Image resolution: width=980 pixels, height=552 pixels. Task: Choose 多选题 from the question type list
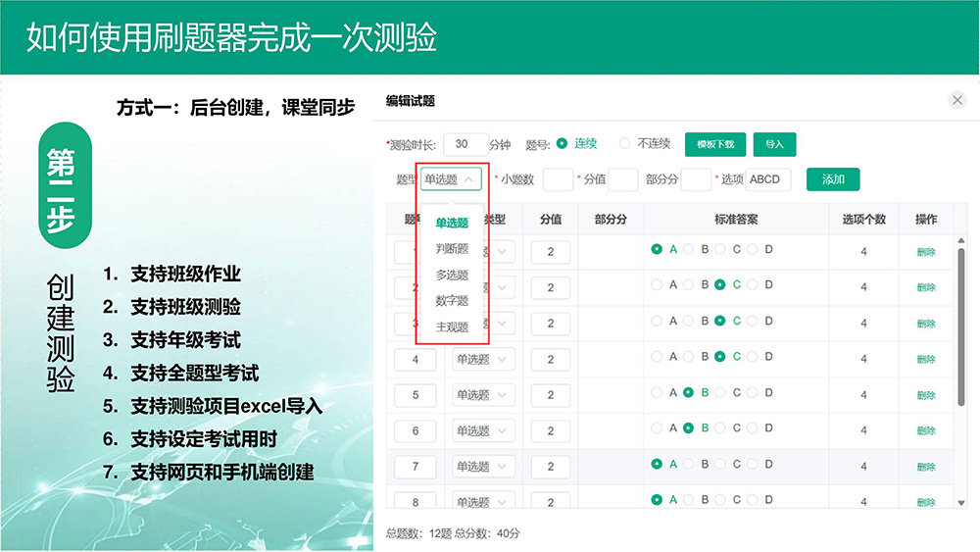click(x=452, y=276)
